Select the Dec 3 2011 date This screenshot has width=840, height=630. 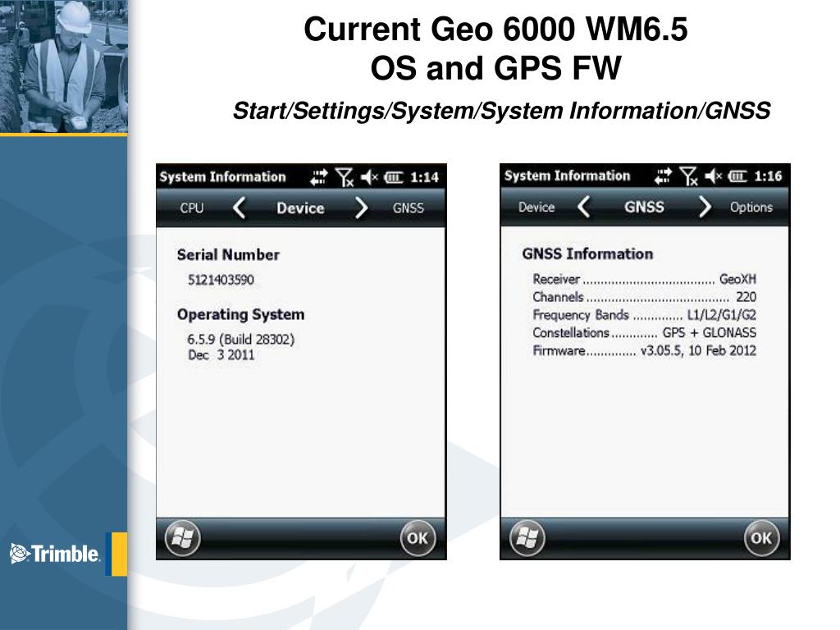(x=221, y=354)
